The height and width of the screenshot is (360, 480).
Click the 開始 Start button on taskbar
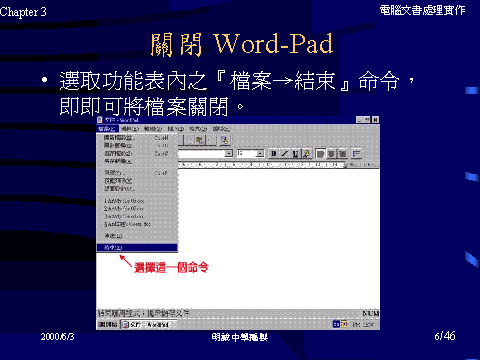pyautogui.click(x=108, y=324)
